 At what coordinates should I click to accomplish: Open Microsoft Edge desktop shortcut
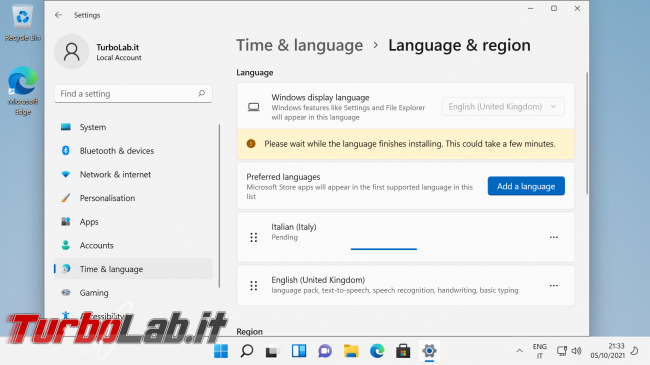tap(22, 91)
